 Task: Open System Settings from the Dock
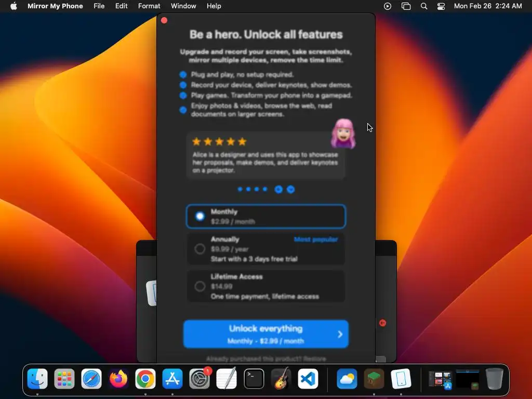pyautogui.click(x=199, y=379)
